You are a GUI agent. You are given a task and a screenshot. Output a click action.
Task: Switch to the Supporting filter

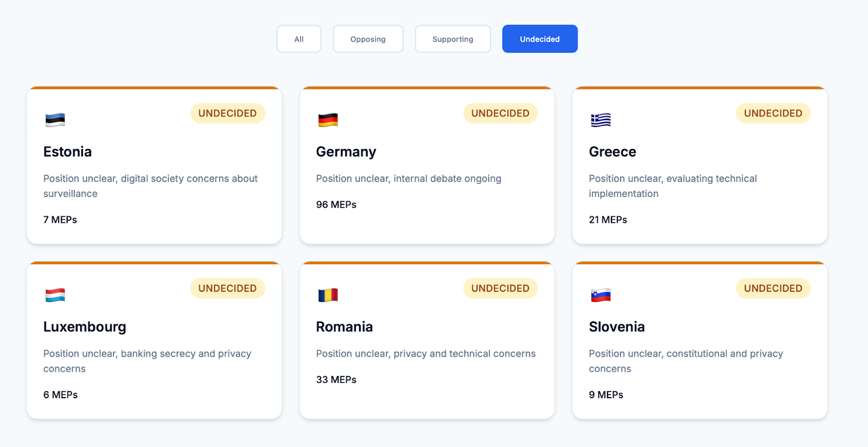click(x=452, y=39)
